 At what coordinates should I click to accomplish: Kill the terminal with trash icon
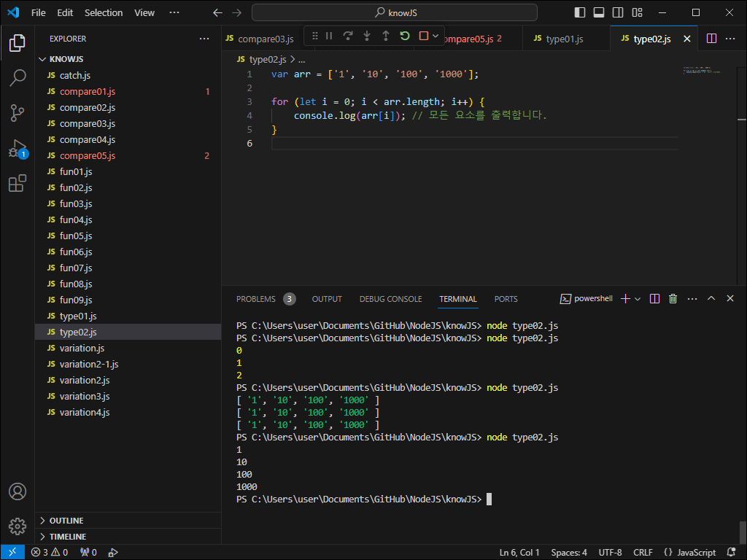coord(673,299)
